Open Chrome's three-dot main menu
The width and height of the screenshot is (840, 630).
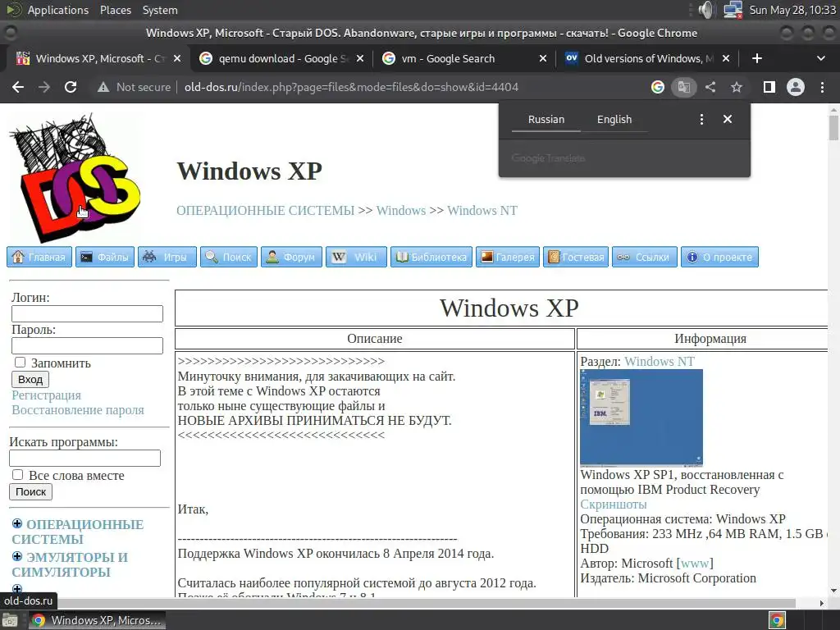[x=822, y=87]
